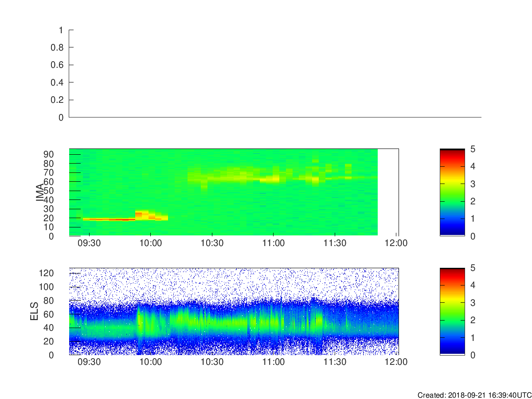Click the 10:00 label under ELS panel
This screenshot has height=399, width=532.
click(x=151, y=362)
